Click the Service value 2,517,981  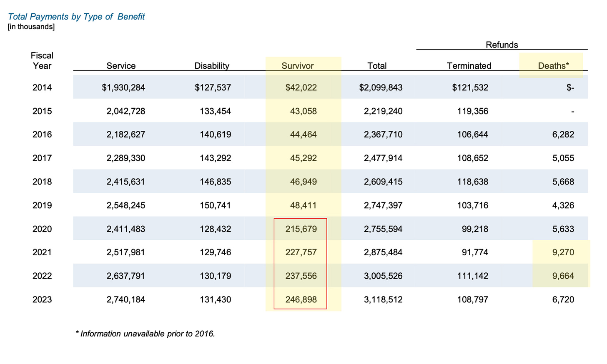click(126, 252)
